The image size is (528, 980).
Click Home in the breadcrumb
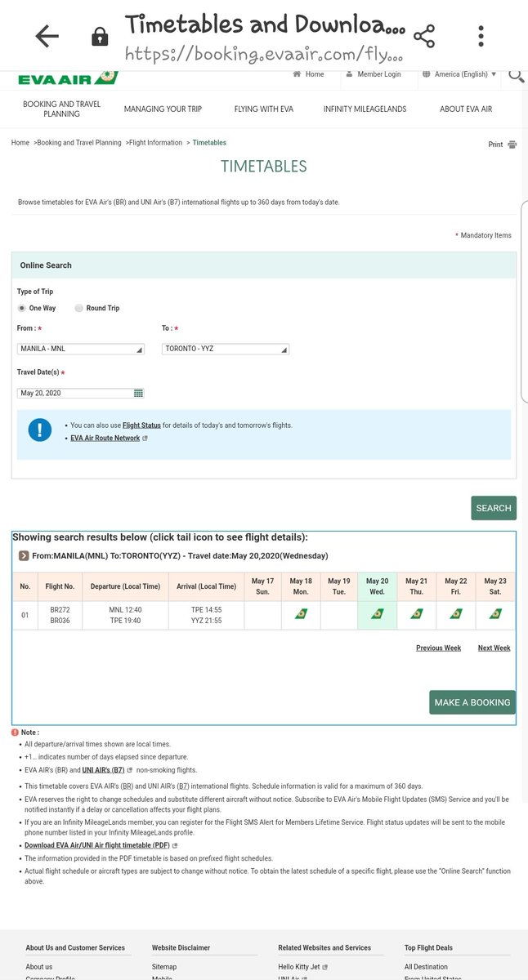coord(20,143)
